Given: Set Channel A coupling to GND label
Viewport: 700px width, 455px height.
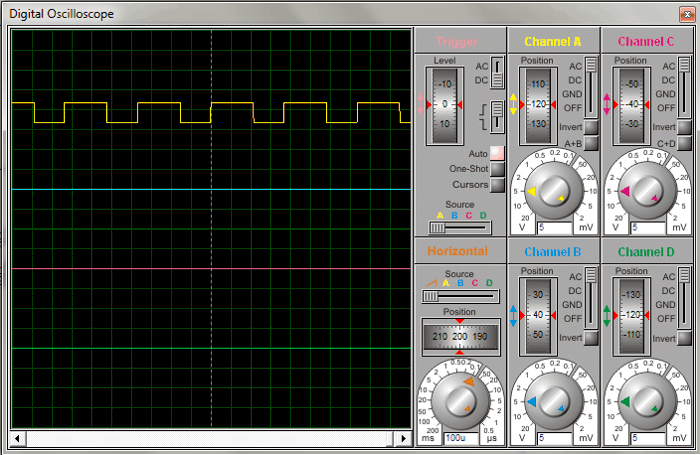Looking at the screenshot, I should (572, 94).
